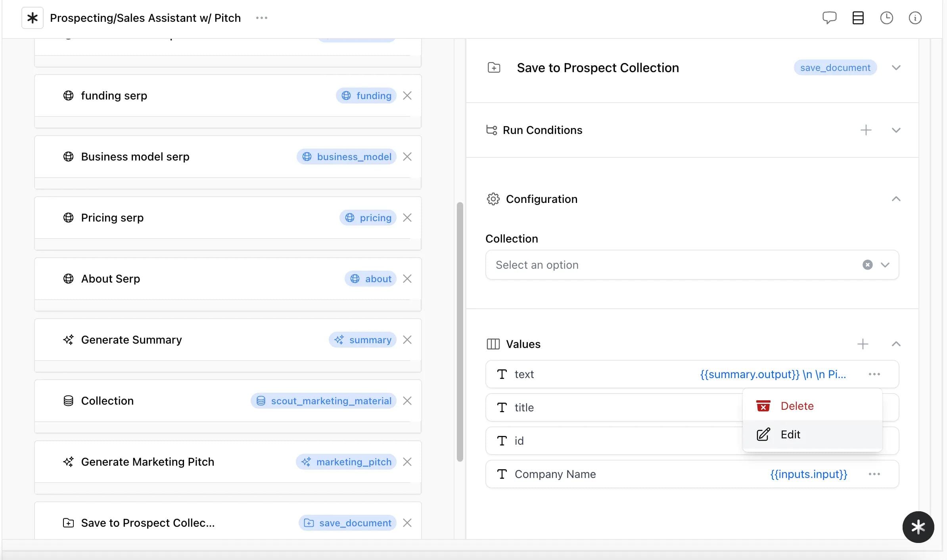Click the marketing_pitch variable tag
The image size is (947, 560).
pos(346,462)
